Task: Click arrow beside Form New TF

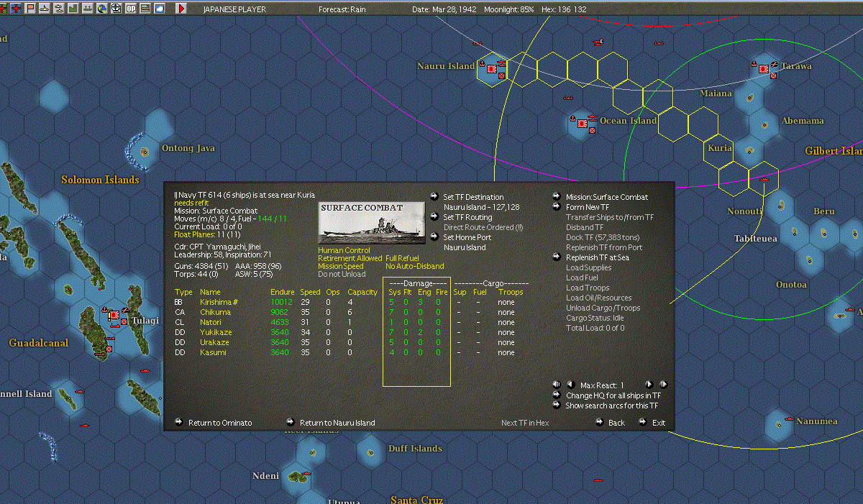Action: [557, 206]
